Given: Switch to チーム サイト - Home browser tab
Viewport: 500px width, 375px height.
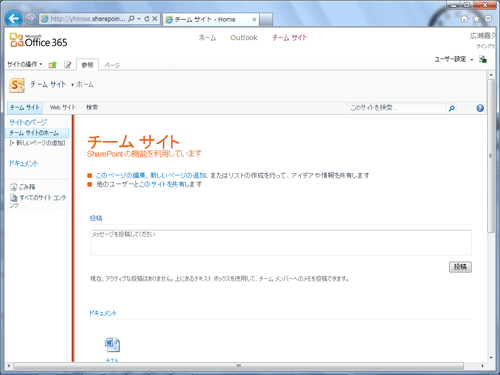Looking at the screenshot, I should (210, 20).
